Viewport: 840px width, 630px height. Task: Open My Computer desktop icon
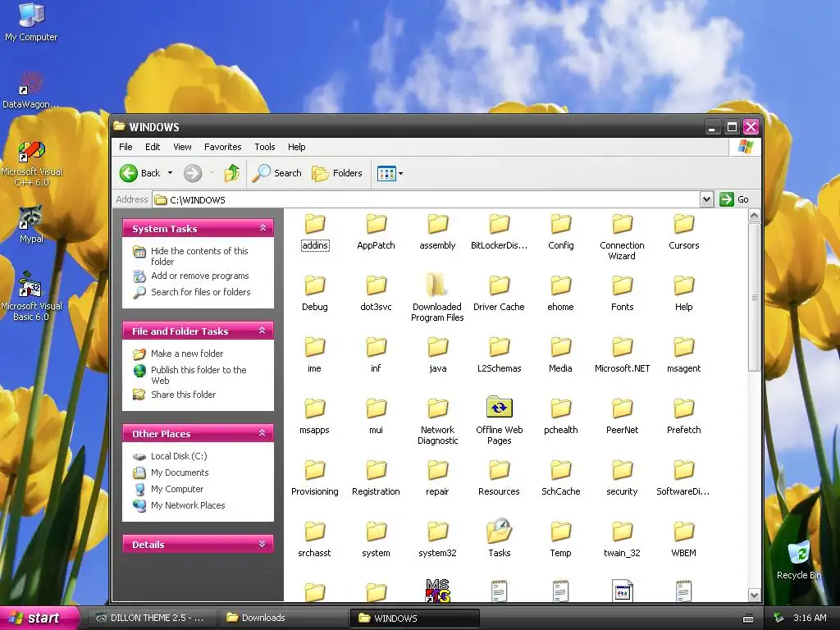(31, 22)
